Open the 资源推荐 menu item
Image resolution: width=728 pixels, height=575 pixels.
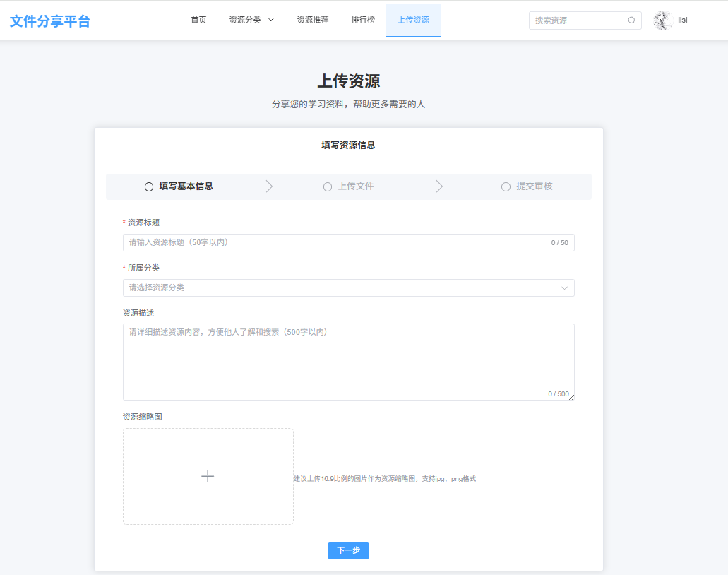[x=312, y=20]
